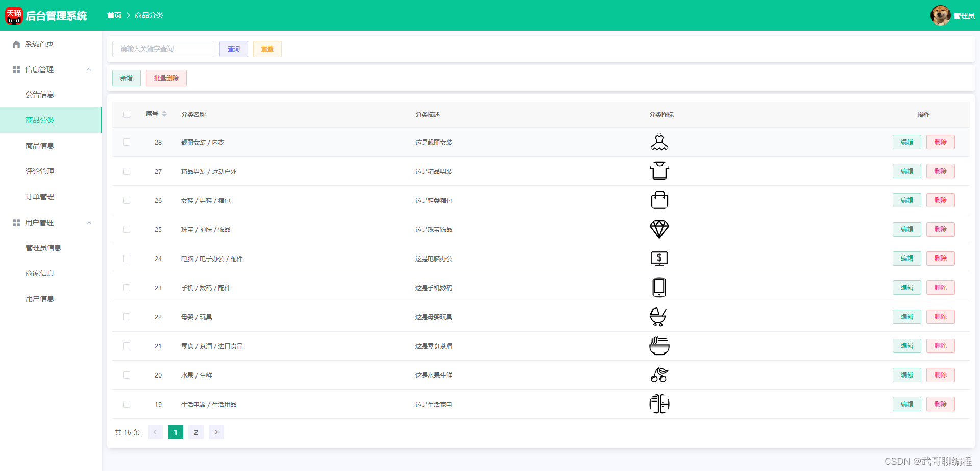Check the checkbox for row 19 生活电器
Image resolution: width=980 pixels, height=471 pixels.
(x=127, y=404)
